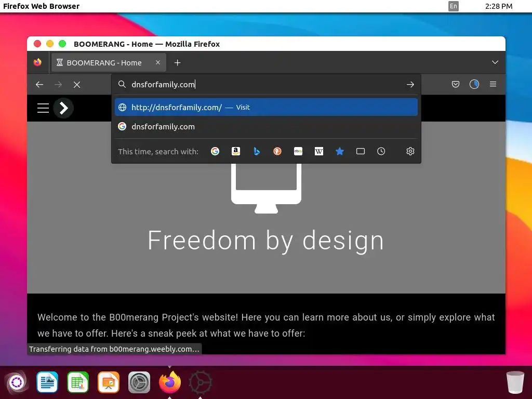Search in open Tabs icon
532x399 pixels.
361,151
